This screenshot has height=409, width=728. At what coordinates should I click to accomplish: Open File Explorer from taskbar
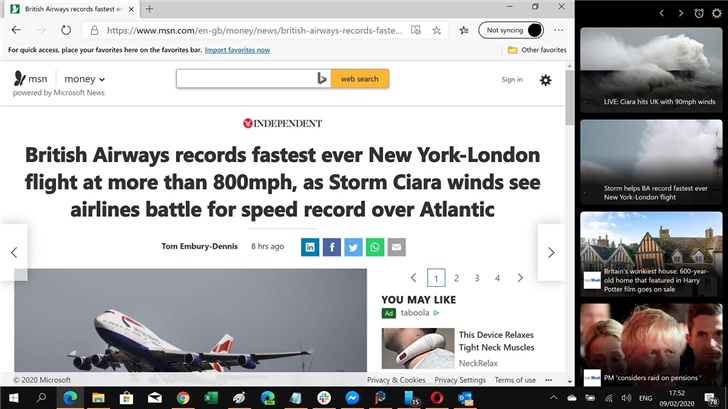(98, 398)
